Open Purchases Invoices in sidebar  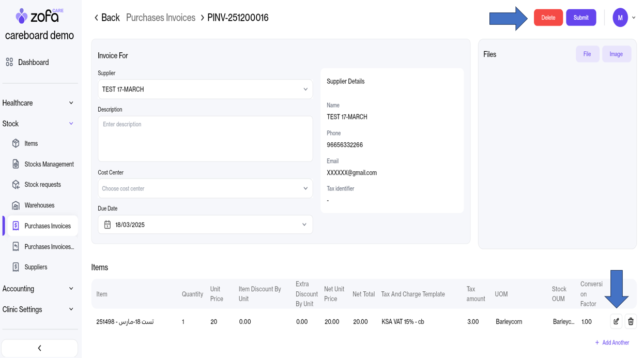[47, 226]
